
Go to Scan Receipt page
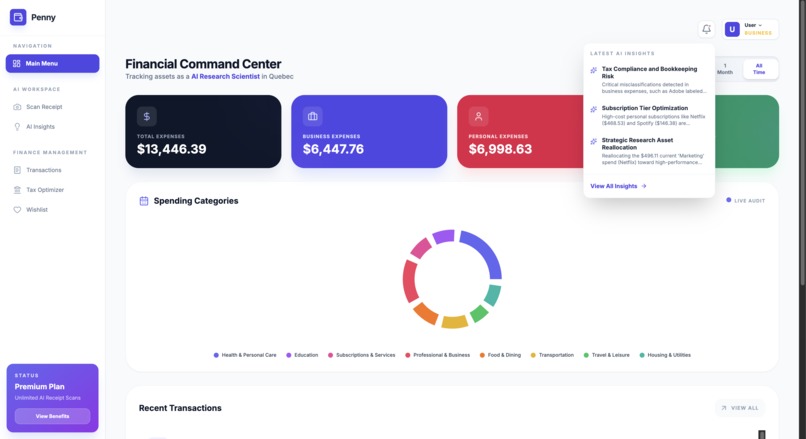[52, 107]
